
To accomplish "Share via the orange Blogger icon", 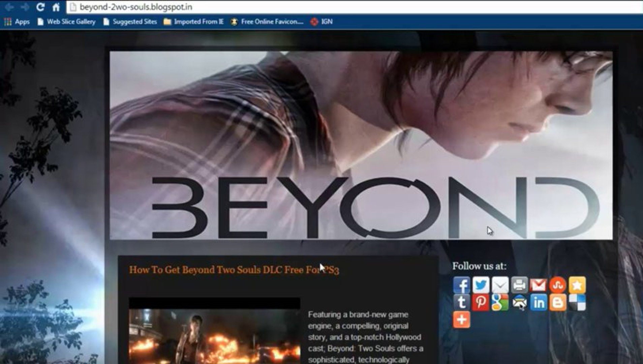I will coord(558,302).
